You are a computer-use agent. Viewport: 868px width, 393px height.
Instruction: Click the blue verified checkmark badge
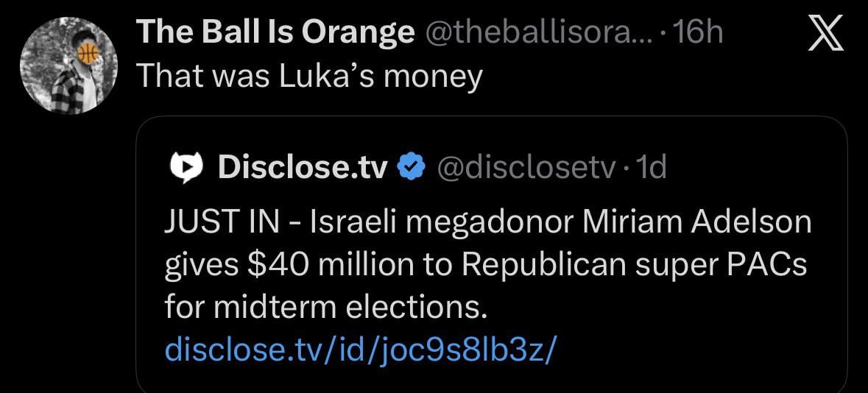click(410, 169)
